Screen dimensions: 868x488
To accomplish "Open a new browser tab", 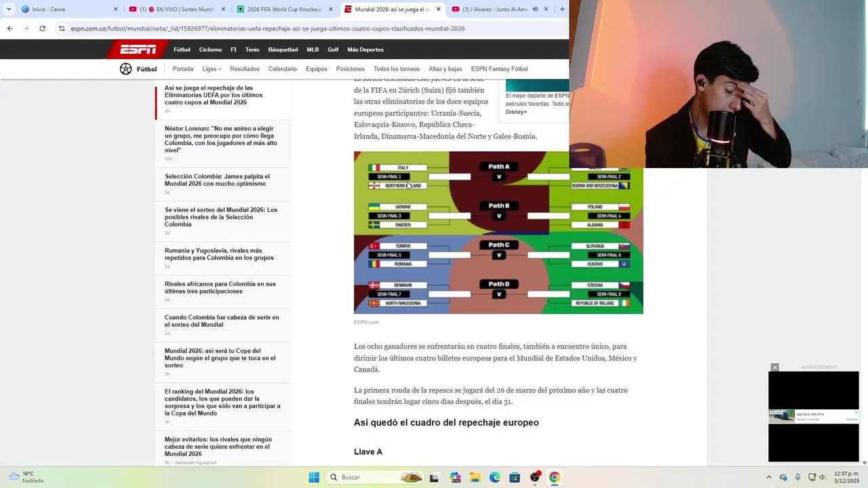I will (x=561, y=9).
